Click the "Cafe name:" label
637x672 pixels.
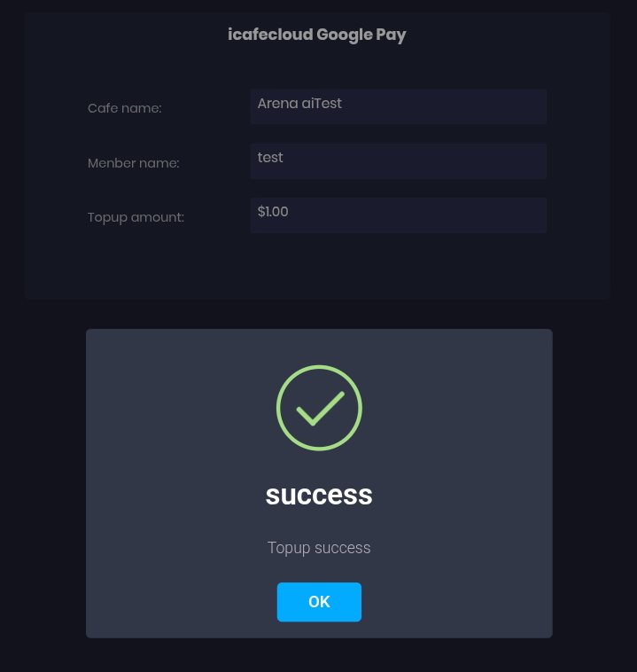124,108
